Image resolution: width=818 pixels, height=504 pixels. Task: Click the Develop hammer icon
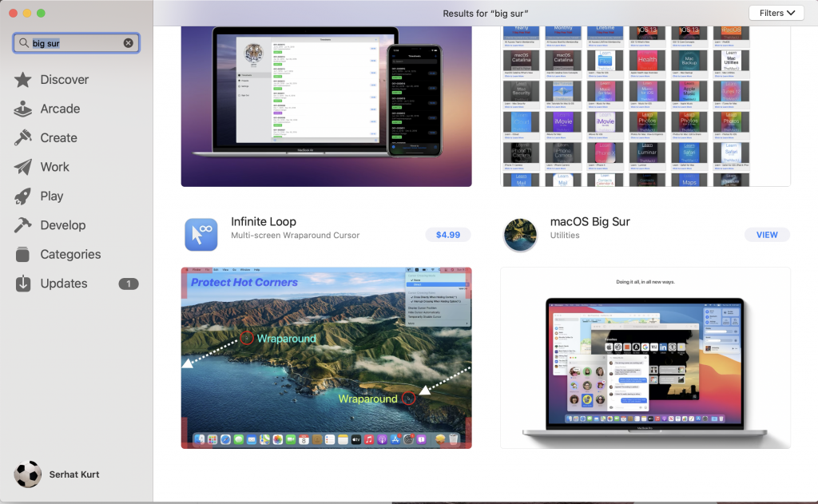pos(22,225)
